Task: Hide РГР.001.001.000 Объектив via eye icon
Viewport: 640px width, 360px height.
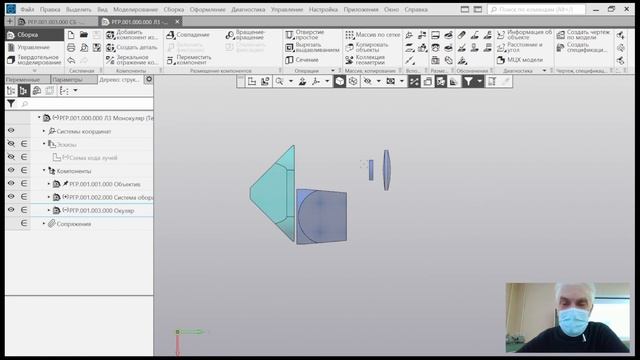Action: click(11, 184)
